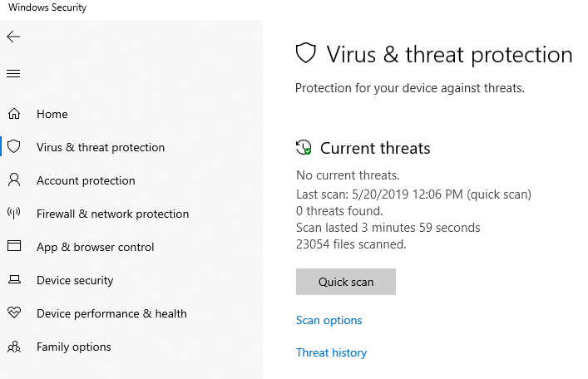The width and height of the screenshot is (588, 379).
Task: Click the back arrow icon
Action: tap(13, 37)
